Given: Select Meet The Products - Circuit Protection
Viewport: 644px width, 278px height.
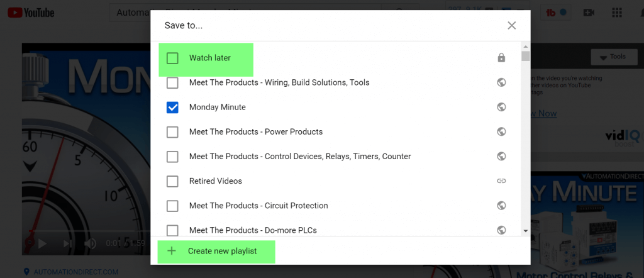Looking at the screenshot, I should [172, 206].
